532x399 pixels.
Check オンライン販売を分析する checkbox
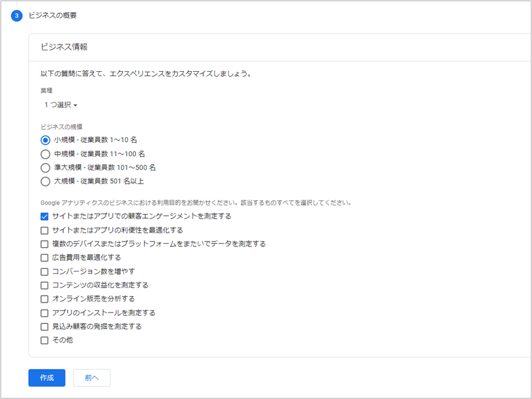point(45,299)
